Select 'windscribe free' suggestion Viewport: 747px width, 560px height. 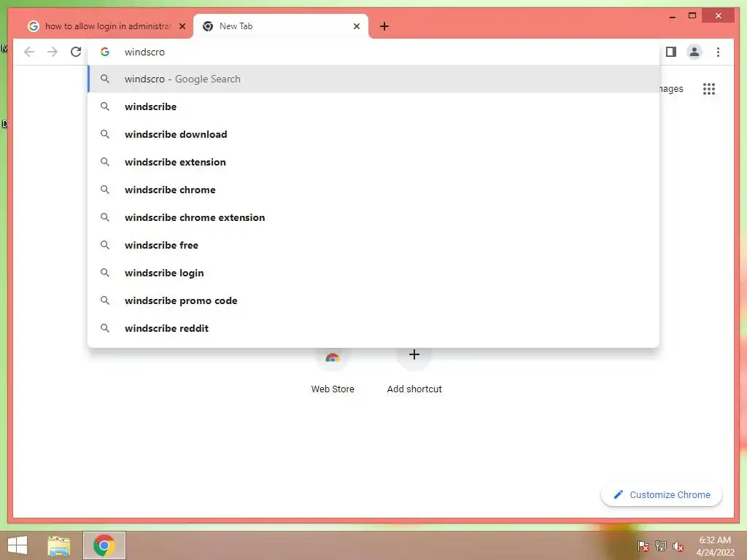coord(373,245)
